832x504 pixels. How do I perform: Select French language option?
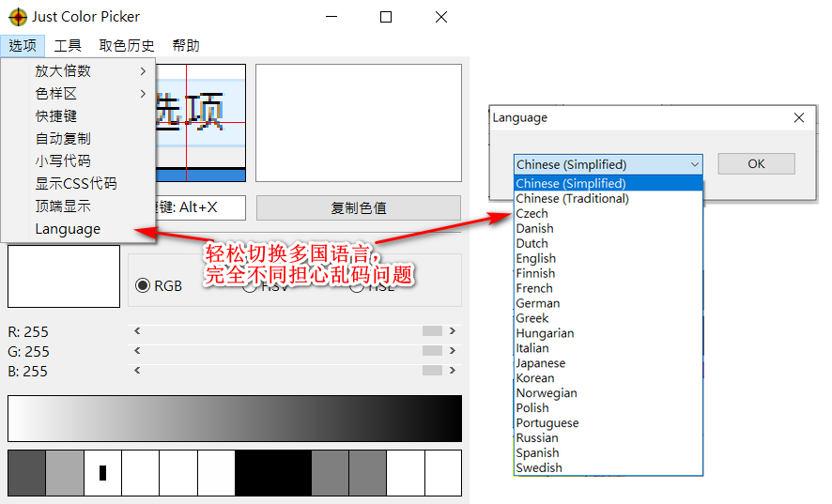point(609,289)
